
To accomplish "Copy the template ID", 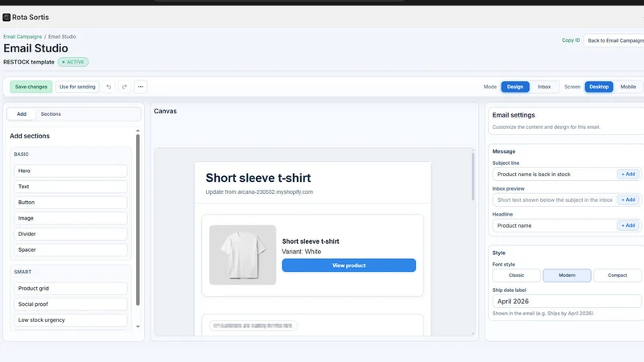I will pos(571,40).
